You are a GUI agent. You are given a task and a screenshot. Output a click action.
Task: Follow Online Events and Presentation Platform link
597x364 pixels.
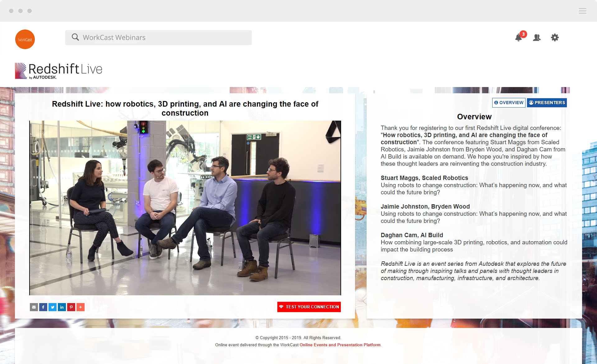pyautogui.click(x=340, y=345)
